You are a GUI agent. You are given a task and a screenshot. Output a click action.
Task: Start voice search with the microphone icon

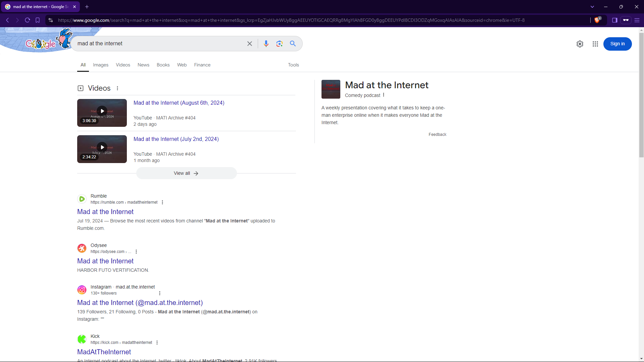click(x=266, y=44)
